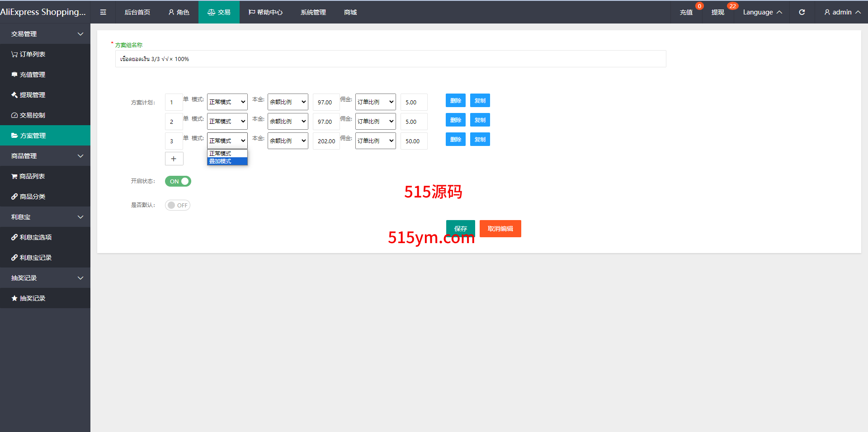Image resolution: width=868 pixels, height=432 pixels.
Task: Turn off the 开启状态 ON switch
Action: [178, 181]
